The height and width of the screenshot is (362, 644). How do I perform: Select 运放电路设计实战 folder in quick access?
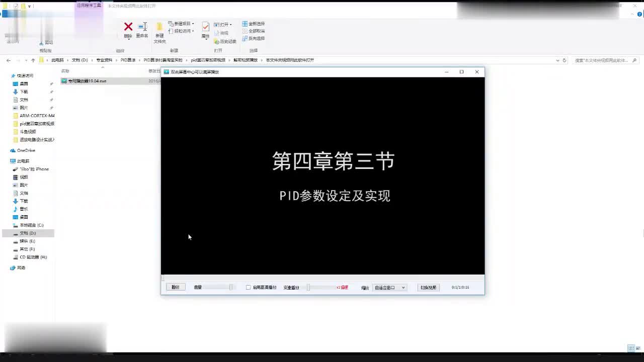(34, 140)
